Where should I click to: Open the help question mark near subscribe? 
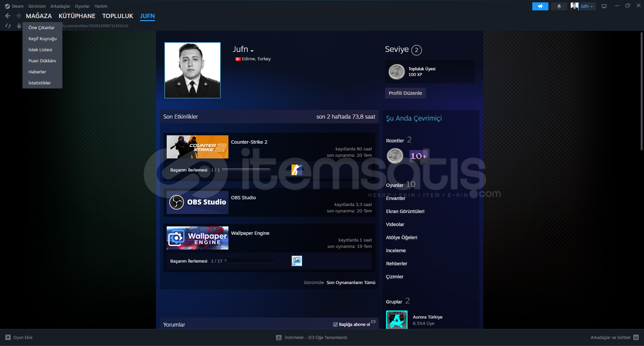point(373,322)
